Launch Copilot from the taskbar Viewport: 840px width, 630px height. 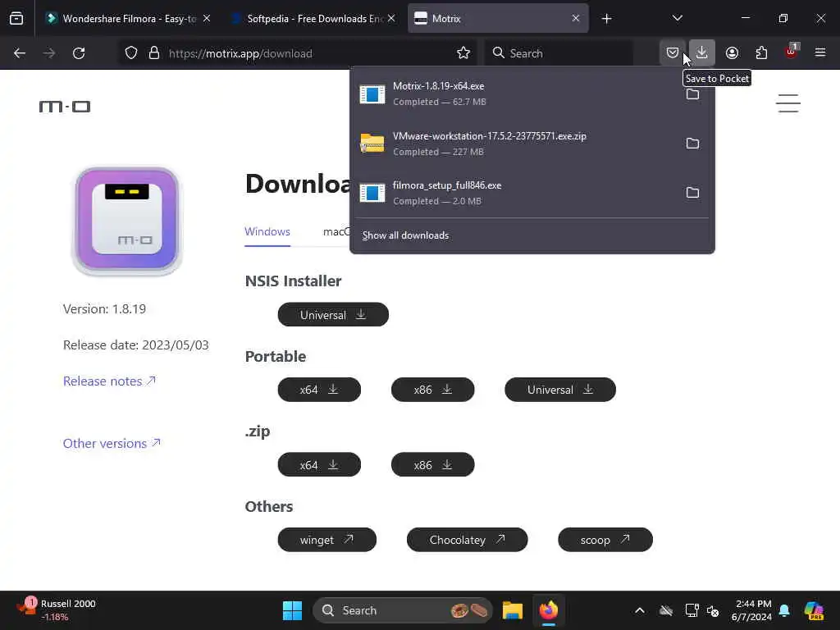coord(813,610)
